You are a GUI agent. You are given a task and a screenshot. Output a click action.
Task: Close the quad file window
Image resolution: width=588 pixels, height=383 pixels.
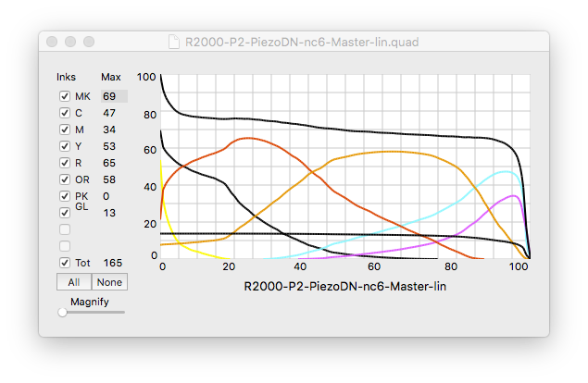tap(52, 42)
